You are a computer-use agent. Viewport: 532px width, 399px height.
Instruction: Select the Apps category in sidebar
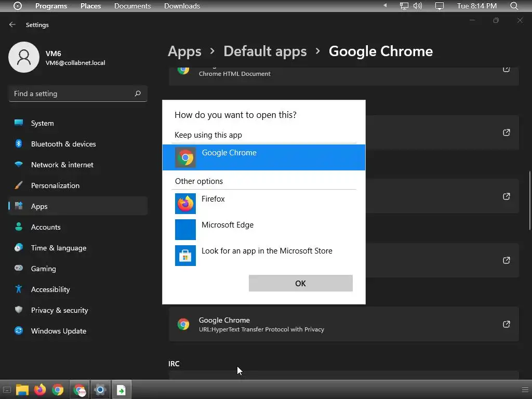tap(78, 206)
